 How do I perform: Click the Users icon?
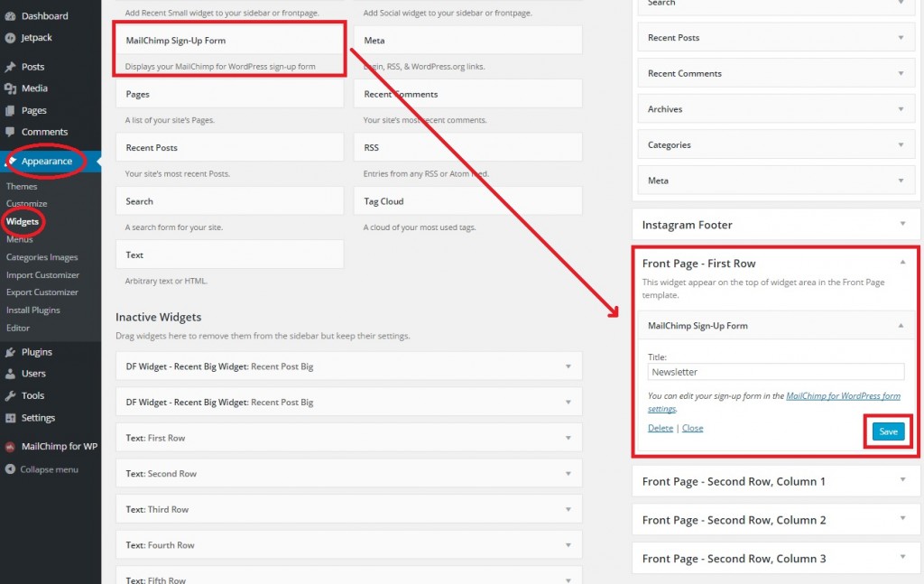tap(13, 374)
